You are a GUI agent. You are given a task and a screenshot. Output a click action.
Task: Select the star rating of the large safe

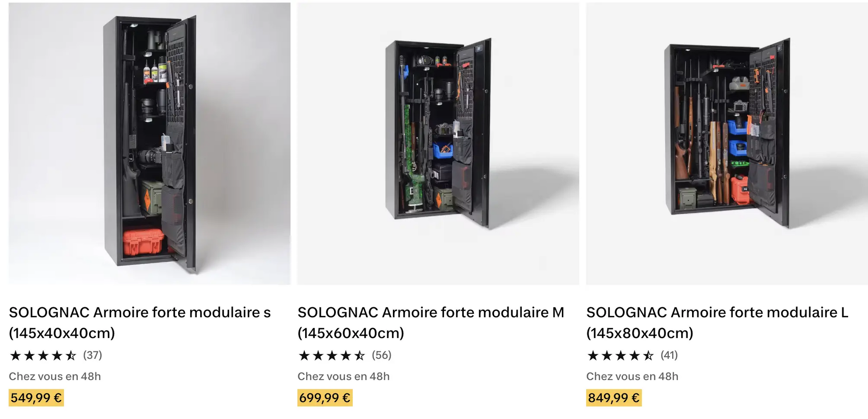point(621,356)
